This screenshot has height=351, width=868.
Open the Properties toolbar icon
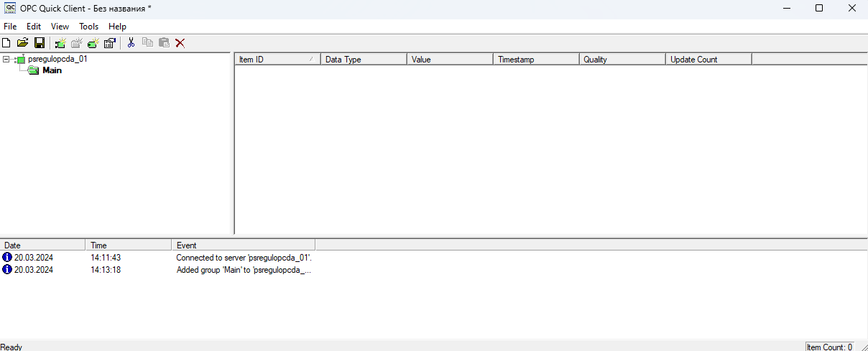(110, 43)
